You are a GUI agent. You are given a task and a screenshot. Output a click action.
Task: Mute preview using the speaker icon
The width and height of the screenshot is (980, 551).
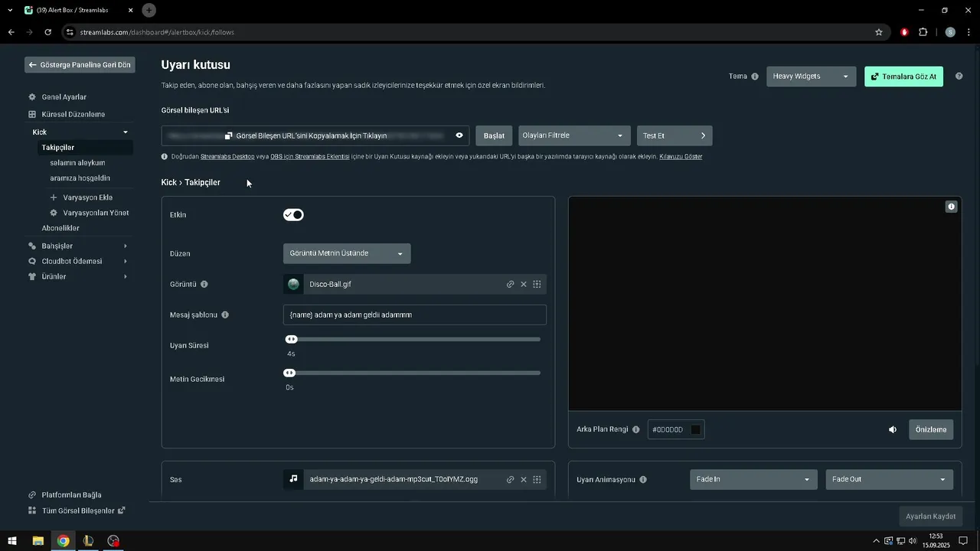(x=893, y=429)
